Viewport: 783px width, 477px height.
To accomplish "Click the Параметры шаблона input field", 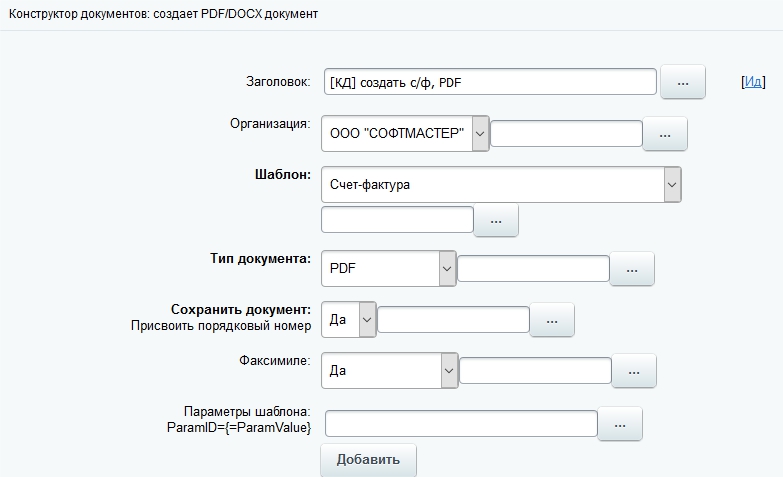I will [x=461, y=425].
